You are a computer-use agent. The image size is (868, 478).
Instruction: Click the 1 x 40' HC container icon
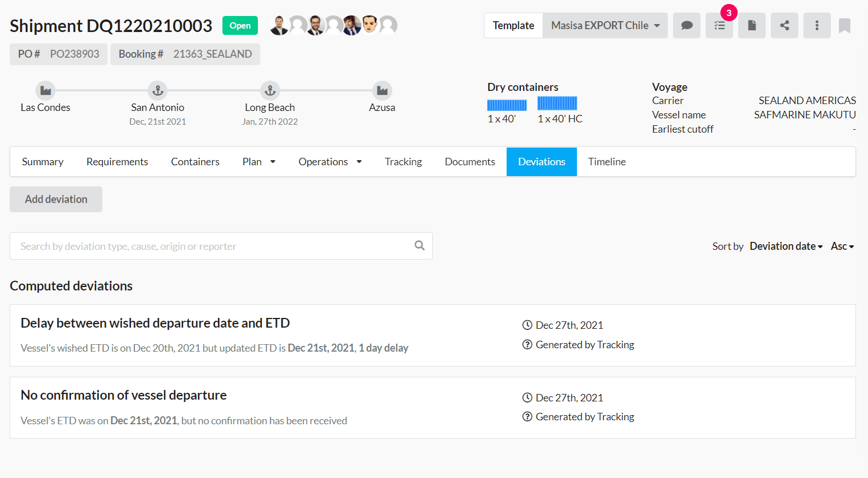pos(557,103)
